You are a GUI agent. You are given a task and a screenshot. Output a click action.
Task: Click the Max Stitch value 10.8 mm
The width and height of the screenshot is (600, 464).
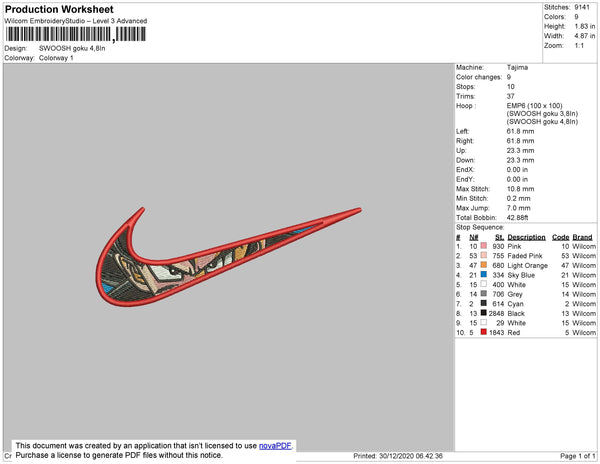pyautogui.click(x=520, y=189)
